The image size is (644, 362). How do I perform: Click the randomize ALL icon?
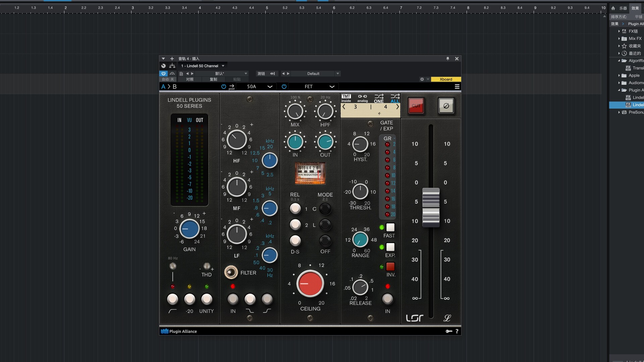395,99
